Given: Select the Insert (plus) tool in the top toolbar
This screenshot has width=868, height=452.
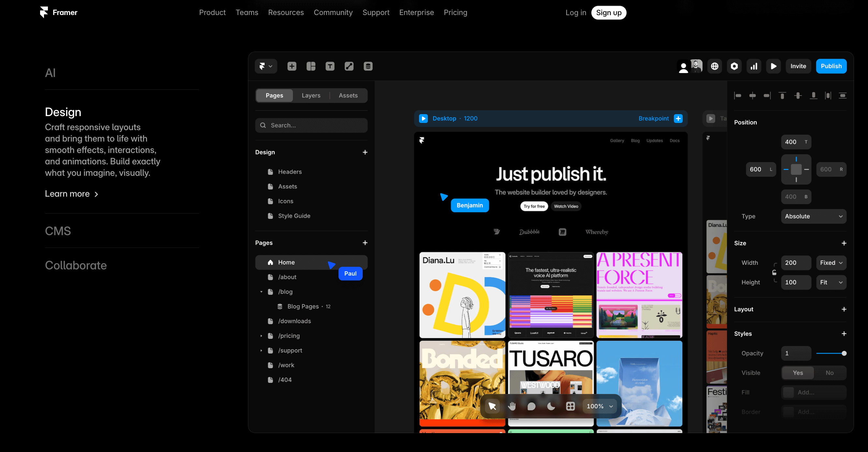Looking at the screenshot, I should 292,66.
